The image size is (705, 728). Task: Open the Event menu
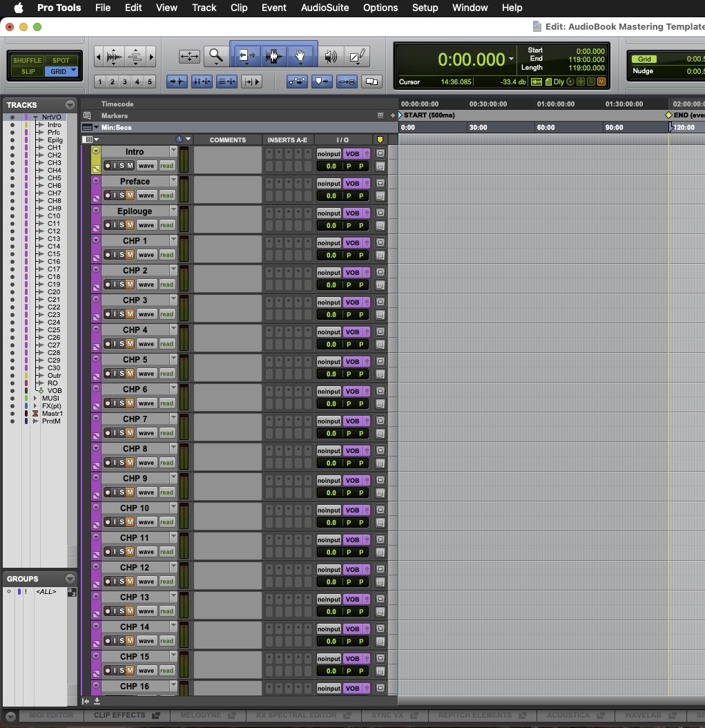(274, 8)
